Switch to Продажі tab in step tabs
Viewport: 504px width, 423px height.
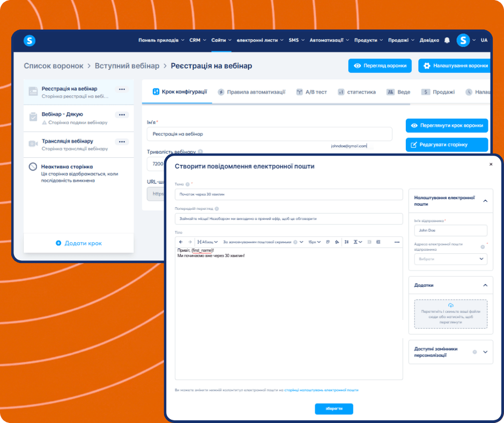tap(438, 92)
